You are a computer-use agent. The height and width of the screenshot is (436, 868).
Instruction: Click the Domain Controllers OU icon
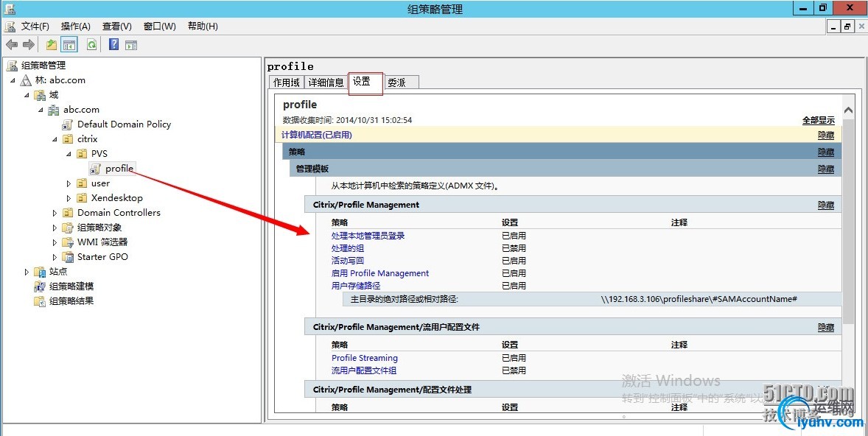(x=68, y=212)
